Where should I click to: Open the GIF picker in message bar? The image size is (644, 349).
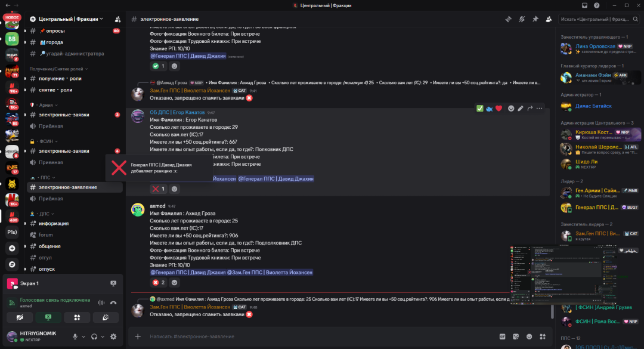coord(502,336)
